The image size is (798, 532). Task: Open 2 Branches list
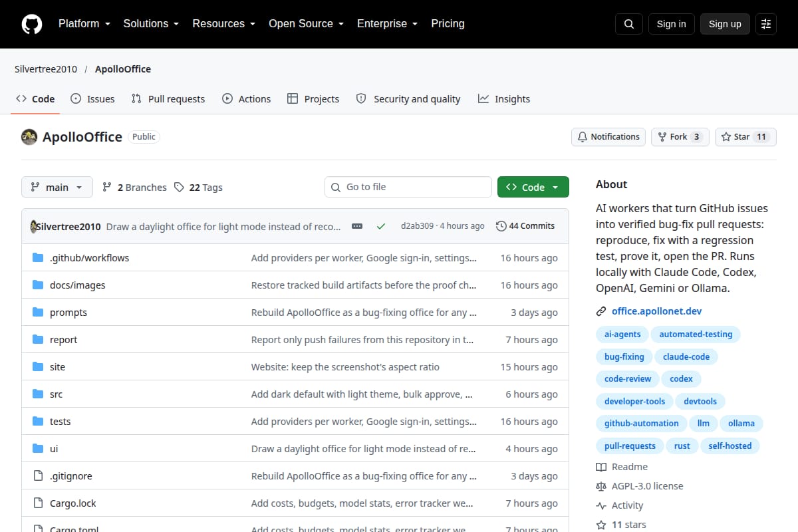coord(134,188)
